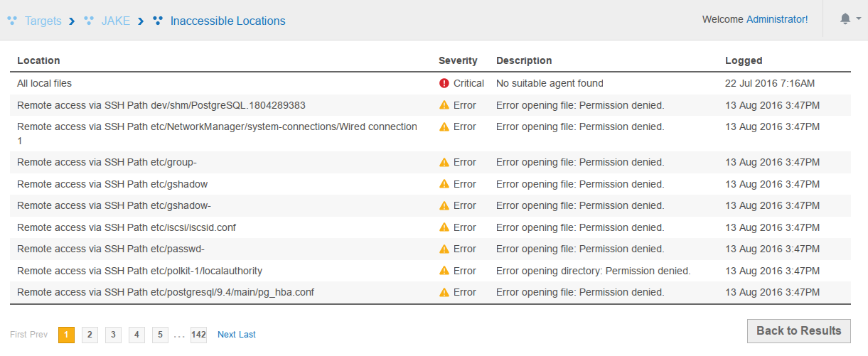Open the notification bell dropdown arrow
The height and width of the screenshot is (356, 868).
point(858,19)
